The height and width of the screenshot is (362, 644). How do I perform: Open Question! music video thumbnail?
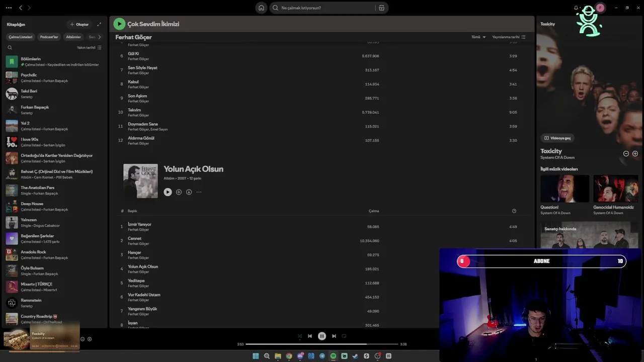(x=565, y=189)
